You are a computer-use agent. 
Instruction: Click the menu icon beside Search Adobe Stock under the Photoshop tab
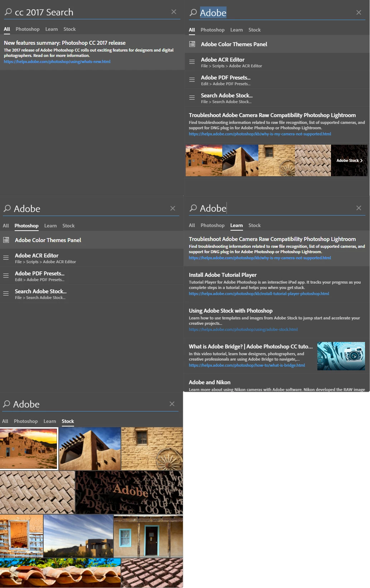[x=6, y=294]
